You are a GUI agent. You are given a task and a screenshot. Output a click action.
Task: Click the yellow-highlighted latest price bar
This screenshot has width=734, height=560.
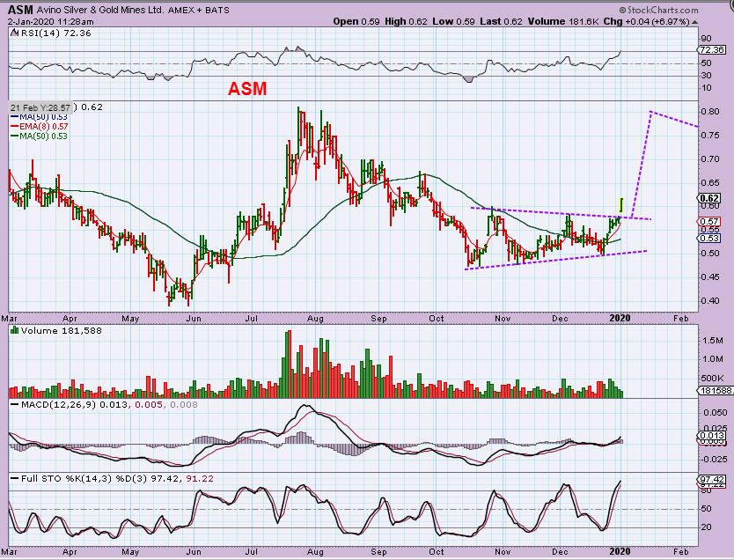click(x=621, y=205)
